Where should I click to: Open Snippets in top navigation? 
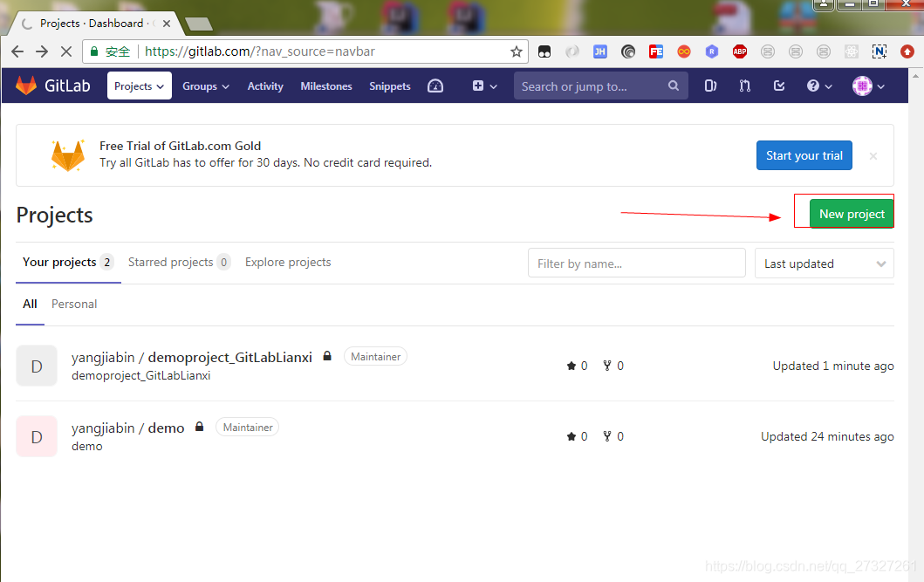coord(389,86)
